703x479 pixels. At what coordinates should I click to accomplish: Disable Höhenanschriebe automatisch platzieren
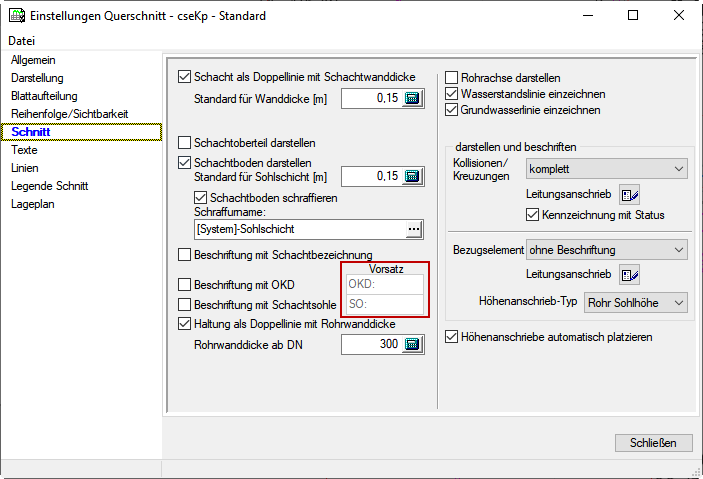pyautogui.click(x=452, y=337)
